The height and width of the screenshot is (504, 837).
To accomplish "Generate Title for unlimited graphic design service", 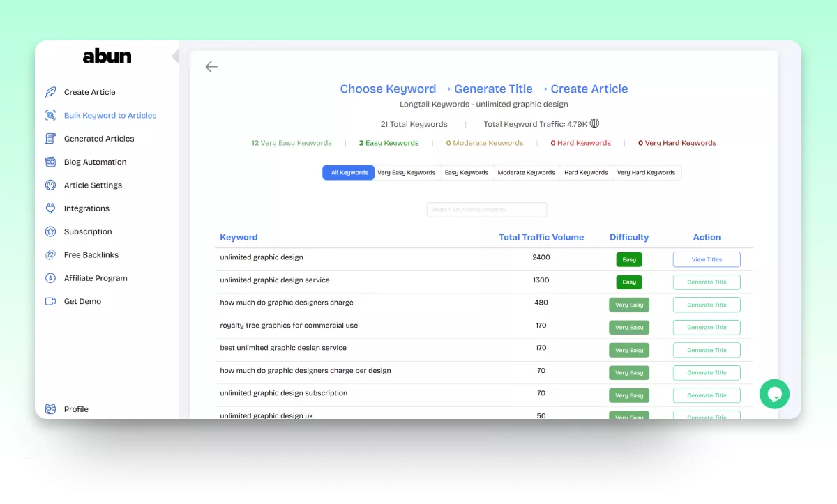I will click(707, 282).
